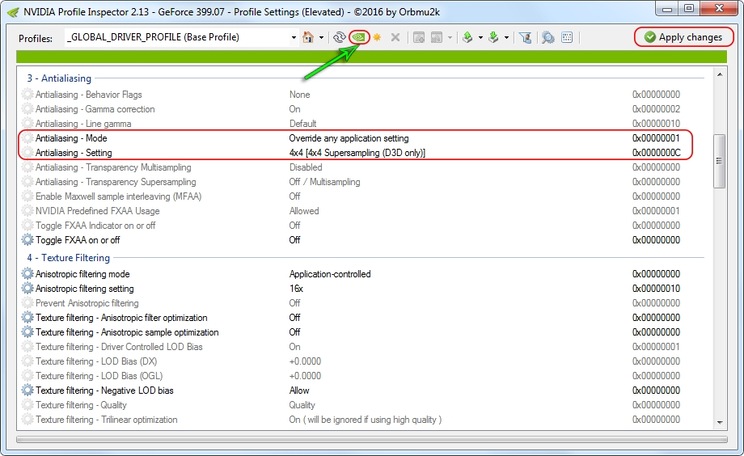Click value 'On ( will be ignored if using high quality )'
Screen dimensions: 744x456
pos(365,419)
